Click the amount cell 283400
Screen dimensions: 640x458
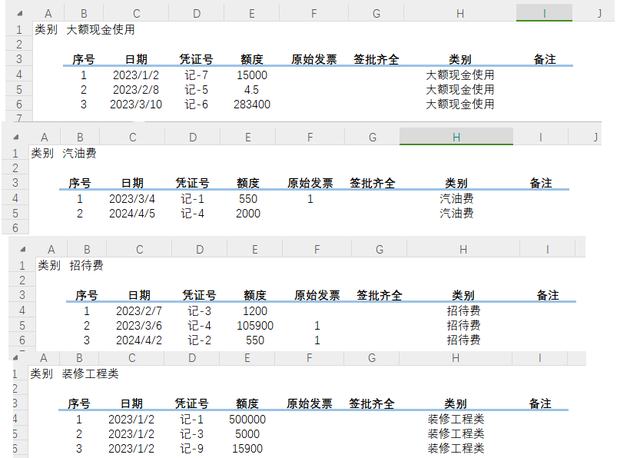pos(252,104)
